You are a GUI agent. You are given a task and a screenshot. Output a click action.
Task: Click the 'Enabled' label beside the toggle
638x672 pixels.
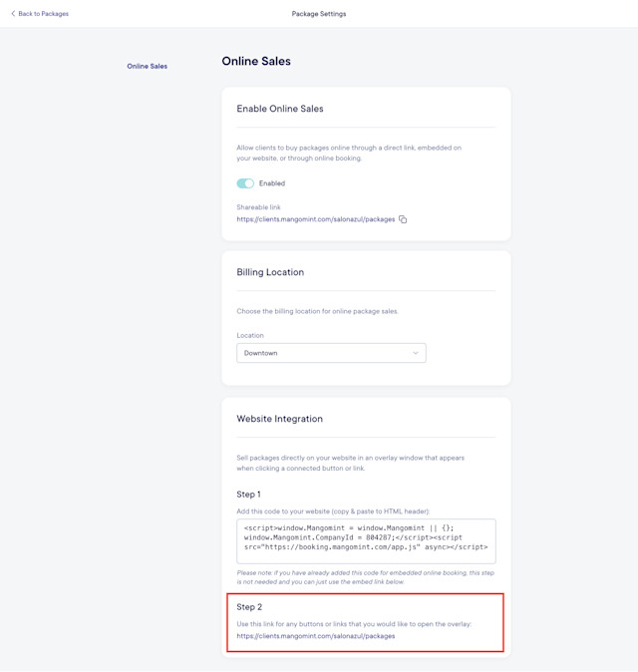pos(272,183)
